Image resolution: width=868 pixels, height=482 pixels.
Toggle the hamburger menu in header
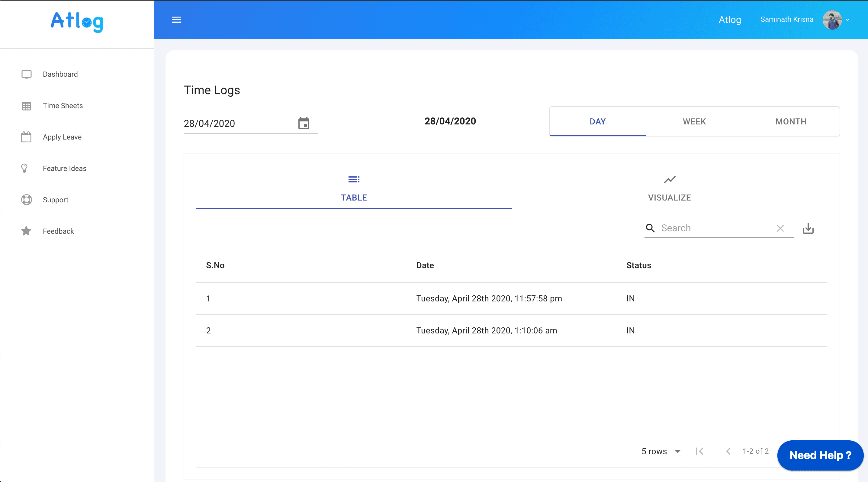click(176, 20)
